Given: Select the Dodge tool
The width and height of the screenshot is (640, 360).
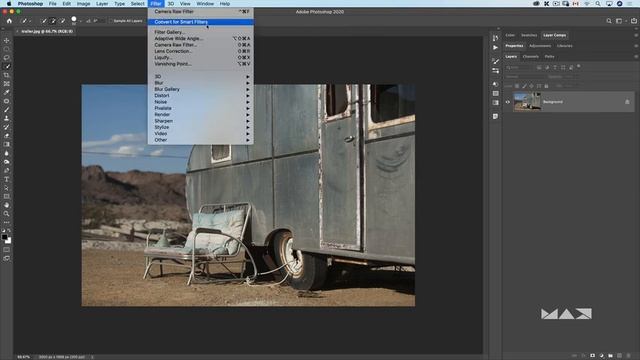Looking at the screenshot, I should coord(7,162).
